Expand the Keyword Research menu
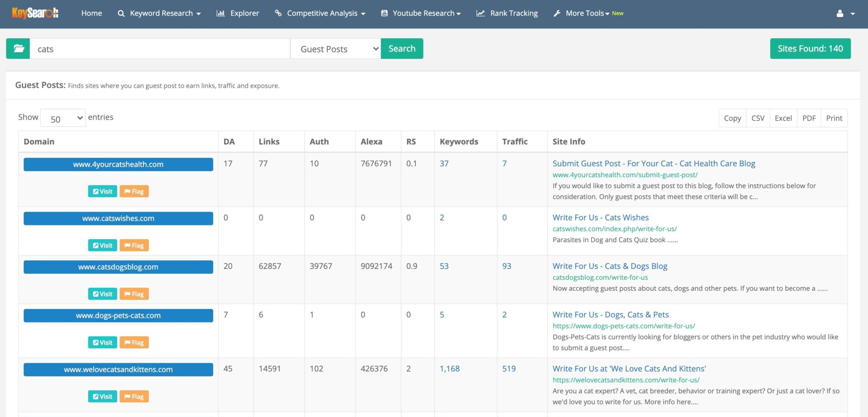This screenshot has width=868, height=417. [x=159, y=13]
